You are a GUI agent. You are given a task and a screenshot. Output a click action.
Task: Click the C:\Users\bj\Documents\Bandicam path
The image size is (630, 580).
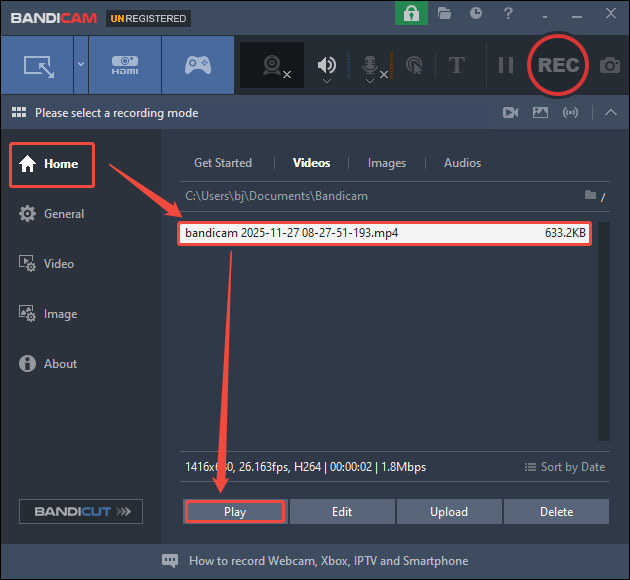coord(276,196)
